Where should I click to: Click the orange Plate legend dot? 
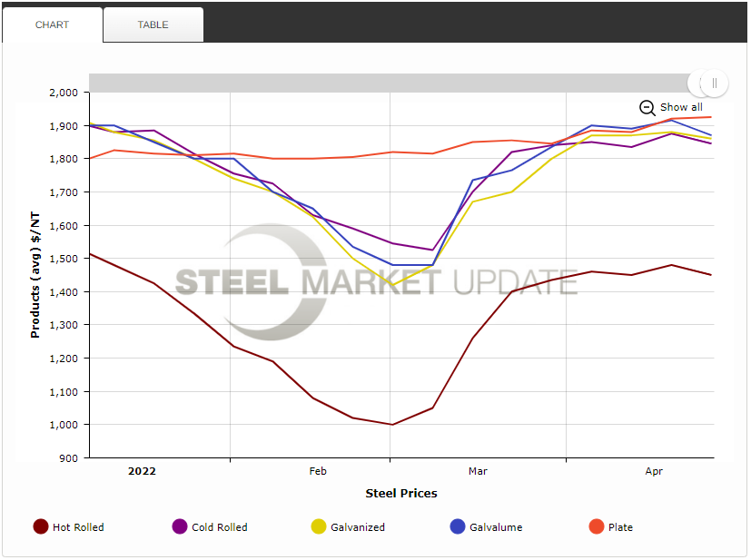(x=595, y=526)
